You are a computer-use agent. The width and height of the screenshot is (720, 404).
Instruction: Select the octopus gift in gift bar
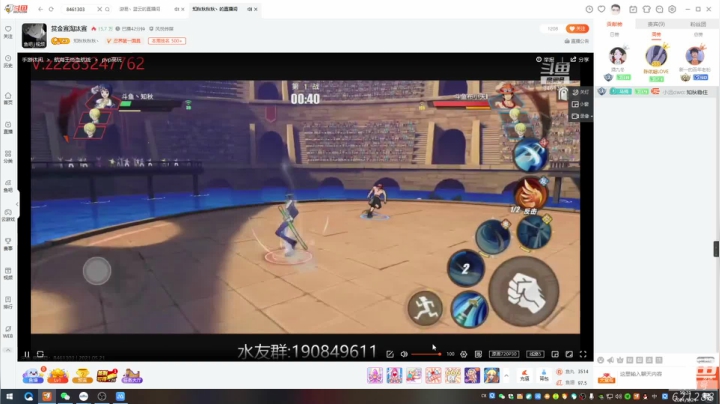click(375, 376)
